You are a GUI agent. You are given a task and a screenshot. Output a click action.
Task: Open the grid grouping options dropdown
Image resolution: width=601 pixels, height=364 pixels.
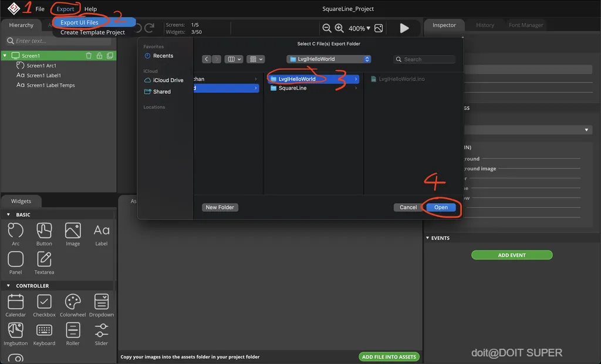click(256, 59)
